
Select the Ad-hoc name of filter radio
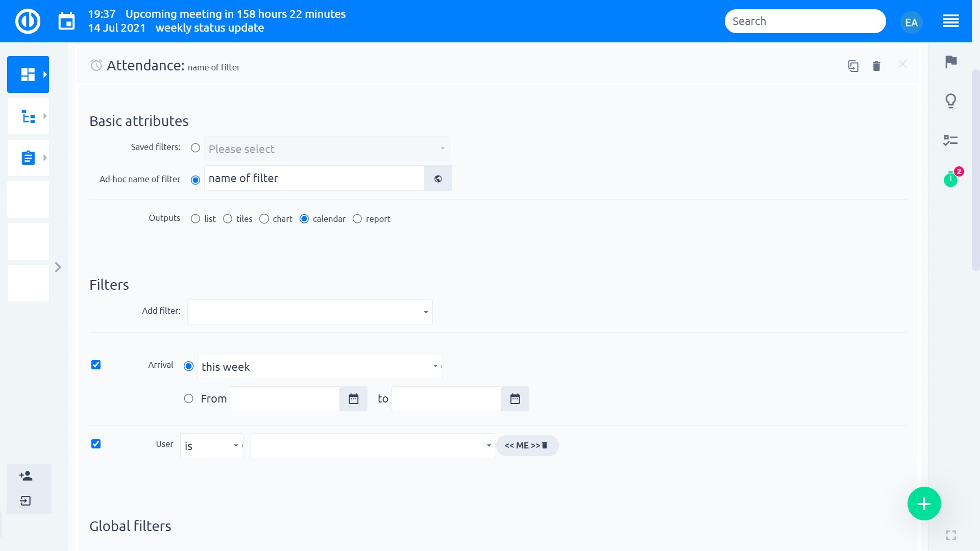click(195, 180)
